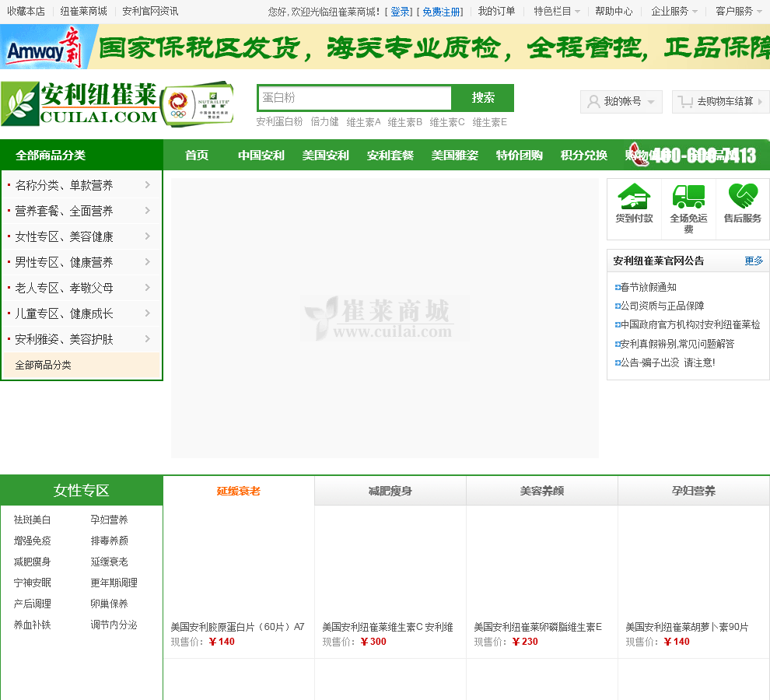Click the 倍力健 search suggestion
770x700 pixels.
click(324, 122)
